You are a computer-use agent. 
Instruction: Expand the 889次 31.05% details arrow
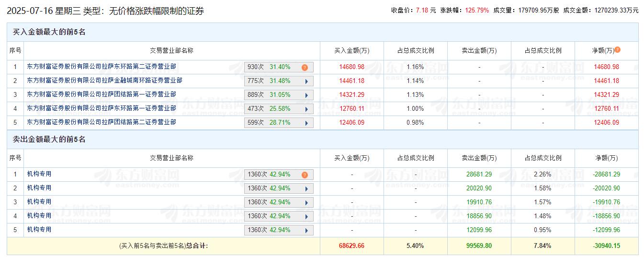pyautogui.click(x=306, y=95)
